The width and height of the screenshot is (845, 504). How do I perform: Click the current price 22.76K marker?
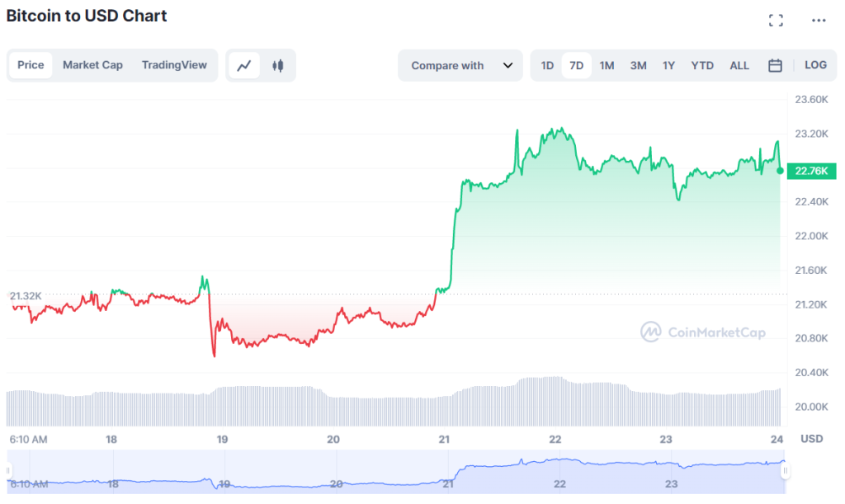812,171
